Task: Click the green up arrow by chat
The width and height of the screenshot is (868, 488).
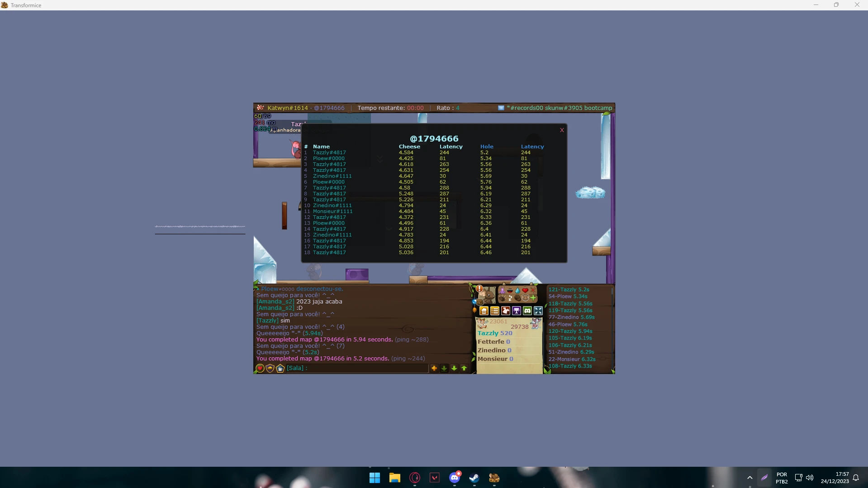Action: click(464, 368)
